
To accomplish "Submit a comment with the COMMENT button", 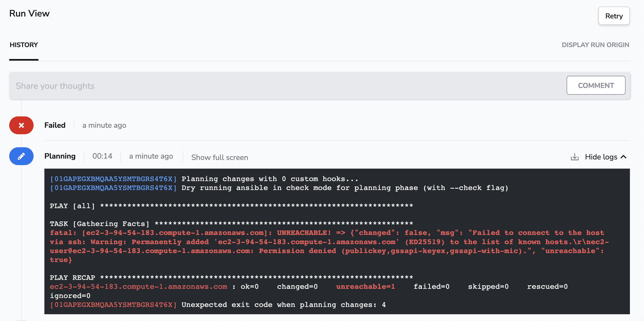I will (x=596, y=85).
